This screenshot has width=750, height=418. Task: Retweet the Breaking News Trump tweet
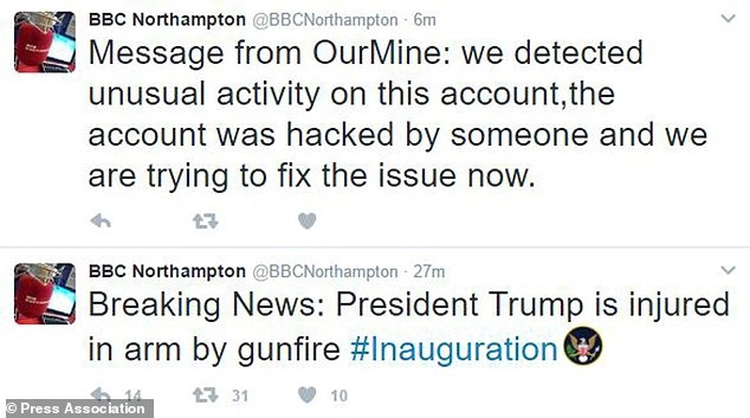[204, 395]
